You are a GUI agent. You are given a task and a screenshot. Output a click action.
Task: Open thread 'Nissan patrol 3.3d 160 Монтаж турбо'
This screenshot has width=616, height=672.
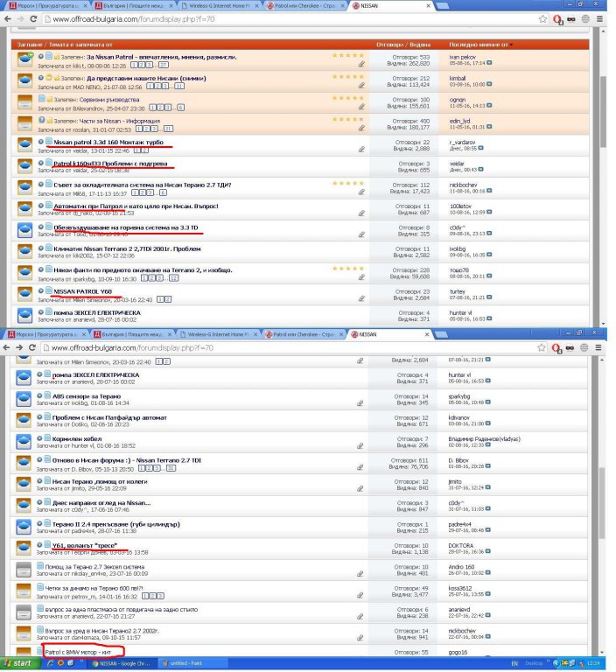coord(108,143)
